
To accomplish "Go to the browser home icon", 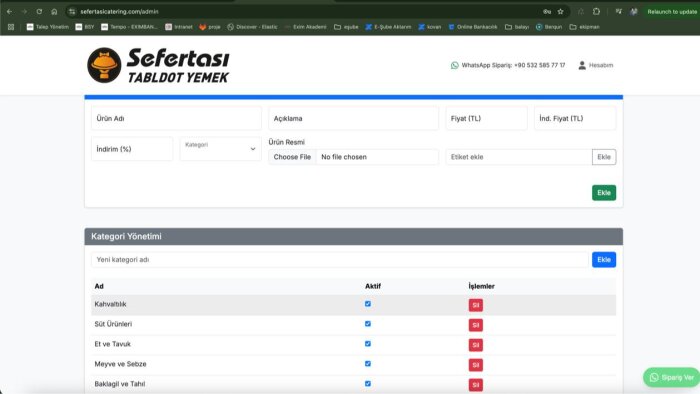I will (54, 12).
